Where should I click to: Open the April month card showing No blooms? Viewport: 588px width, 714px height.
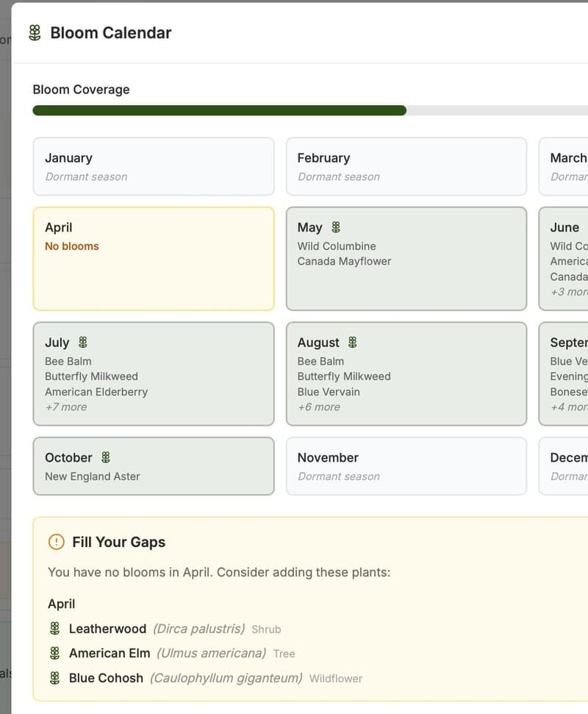click(x=153, y=259)
